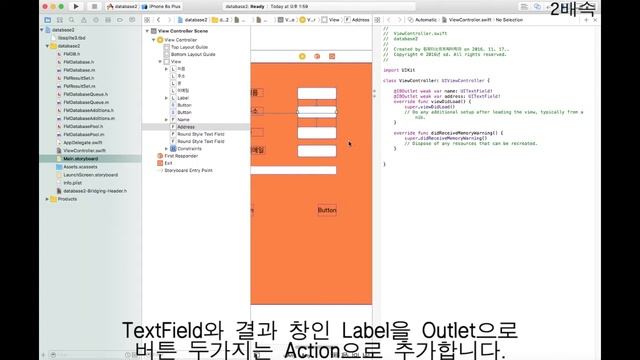Collapse View Controller node in outline
The height and width of the screenshot is (360, 640).
pyautogui.click(x=154, y=40)
